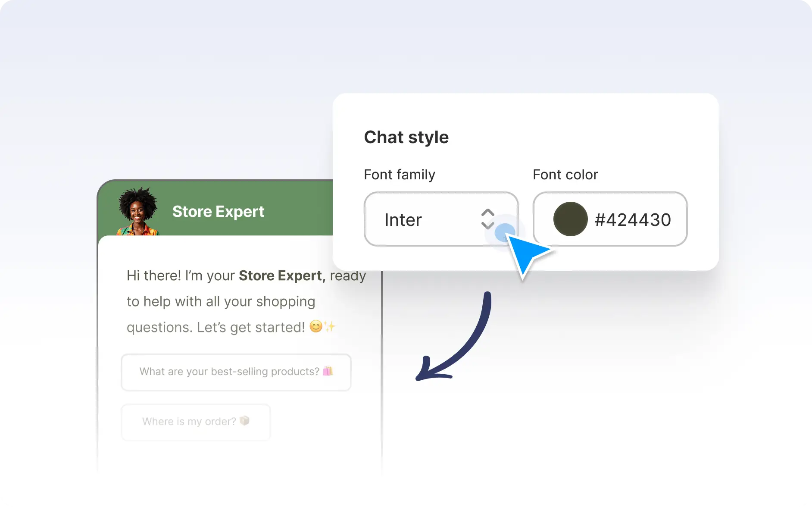Click the "Font color" label
Screen dimensions: 812x507
tap(565, 175)
